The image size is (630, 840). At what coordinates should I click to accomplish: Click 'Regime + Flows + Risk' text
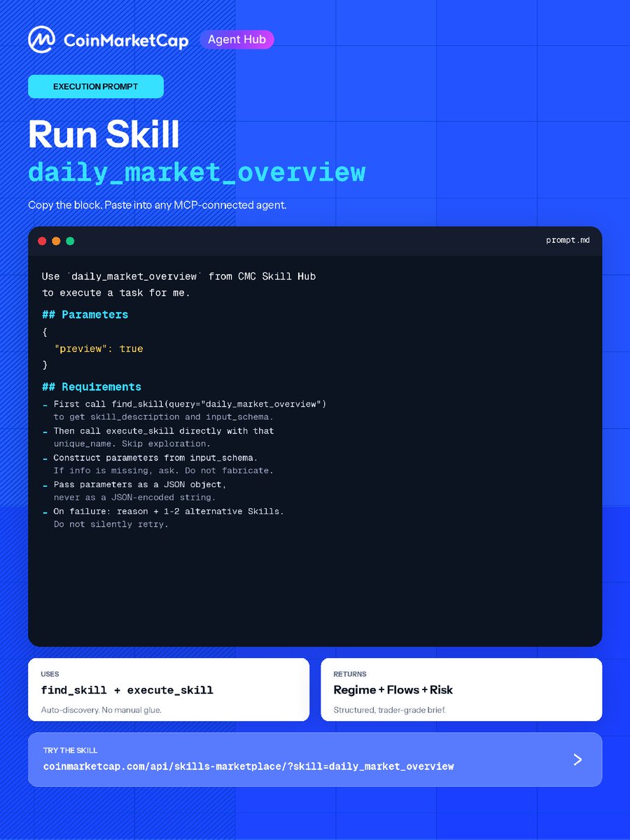tap(393, 690)
